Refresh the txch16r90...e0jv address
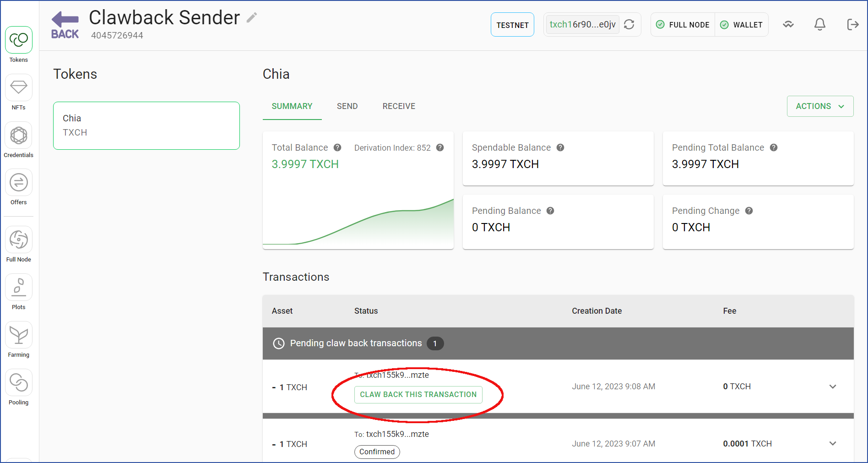This screenshot has width=868, height=463. click(629, 24)
